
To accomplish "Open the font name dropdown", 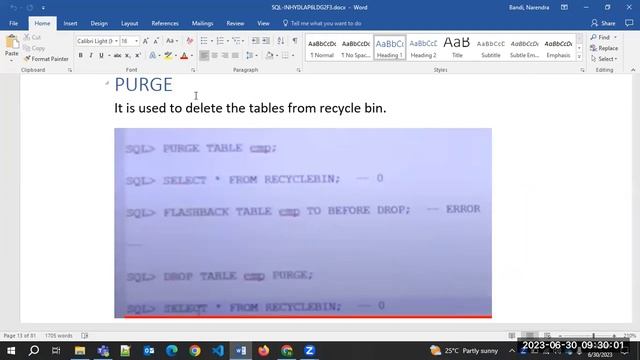I will (116, 41).
